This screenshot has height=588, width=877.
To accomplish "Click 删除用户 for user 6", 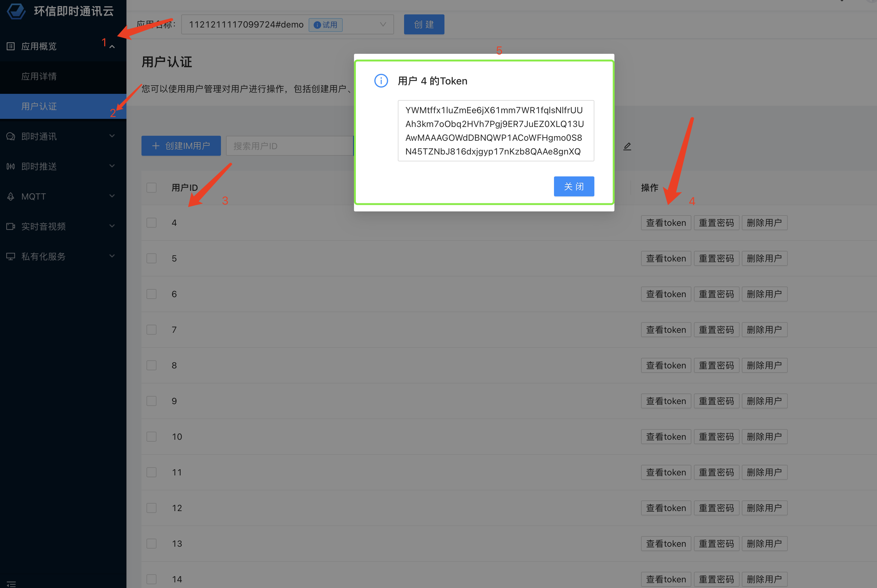I will (x=764, y=294).
